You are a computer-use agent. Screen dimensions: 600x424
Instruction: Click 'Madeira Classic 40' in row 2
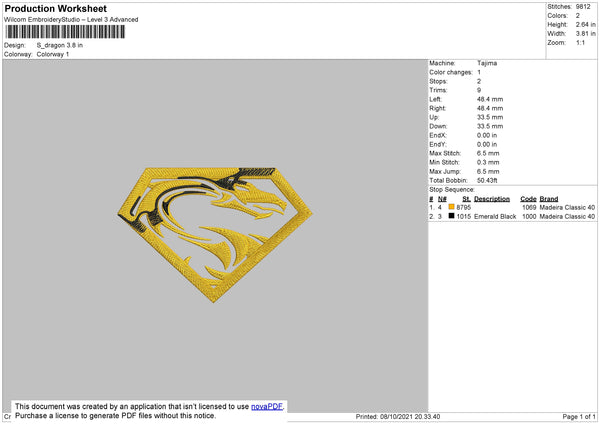(x=567, y=217)
